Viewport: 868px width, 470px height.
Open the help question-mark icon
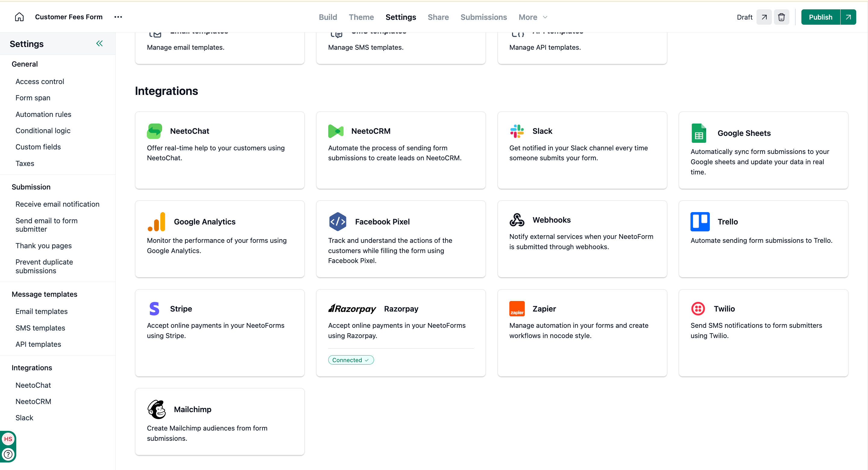coord(8,455)
